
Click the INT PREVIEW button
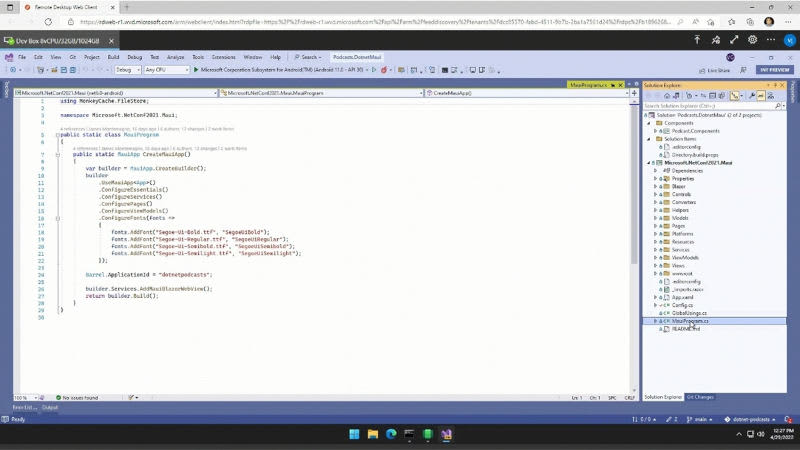tap(775, 70)
